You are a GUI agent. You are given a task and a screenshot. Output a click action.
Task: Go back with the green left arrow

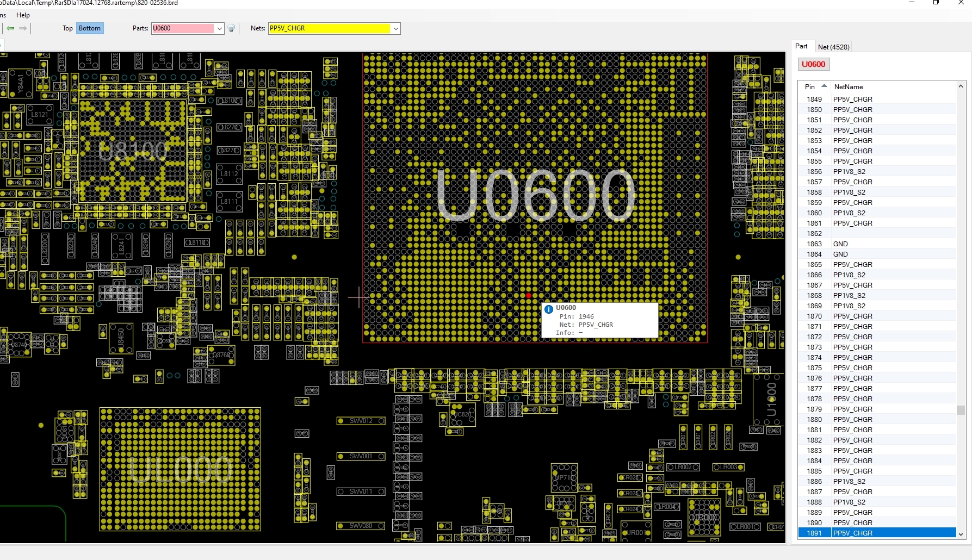pos(10,28)
